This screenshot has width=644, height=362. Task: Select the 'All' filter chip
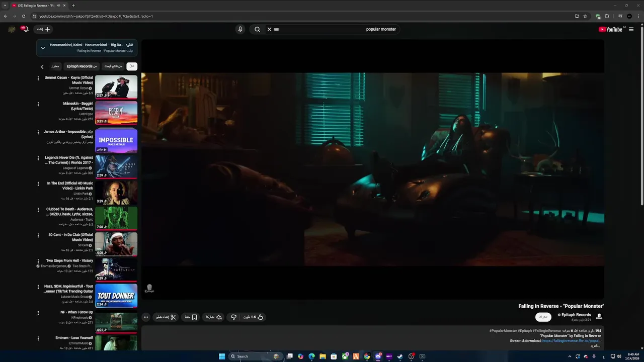coord(132,66)
